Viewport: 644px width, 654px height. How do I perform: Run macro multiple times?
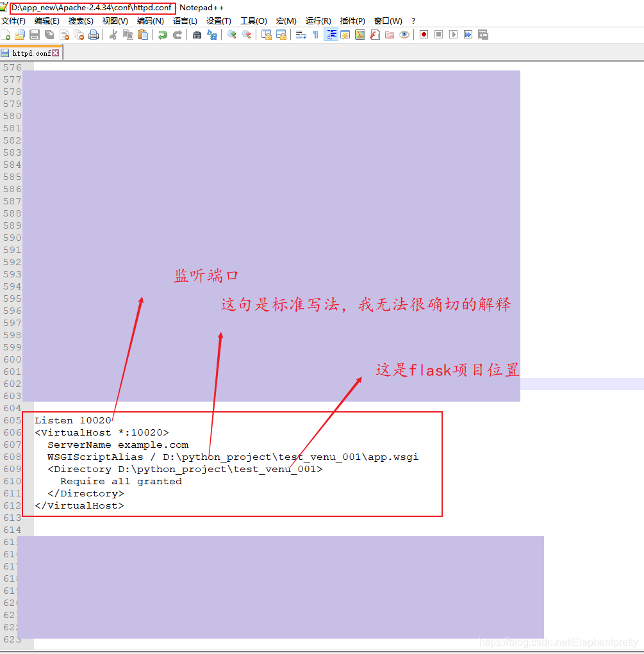point(467,35)
